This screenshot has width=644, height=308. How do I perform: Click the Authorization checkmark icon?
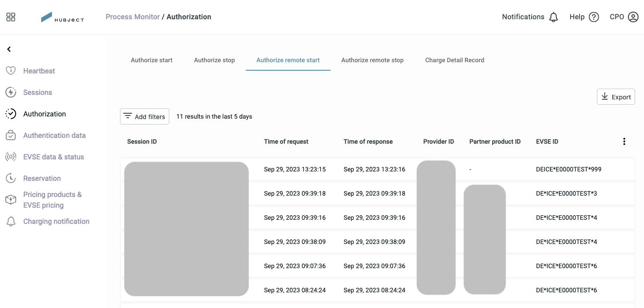click(x=11, y=114)
